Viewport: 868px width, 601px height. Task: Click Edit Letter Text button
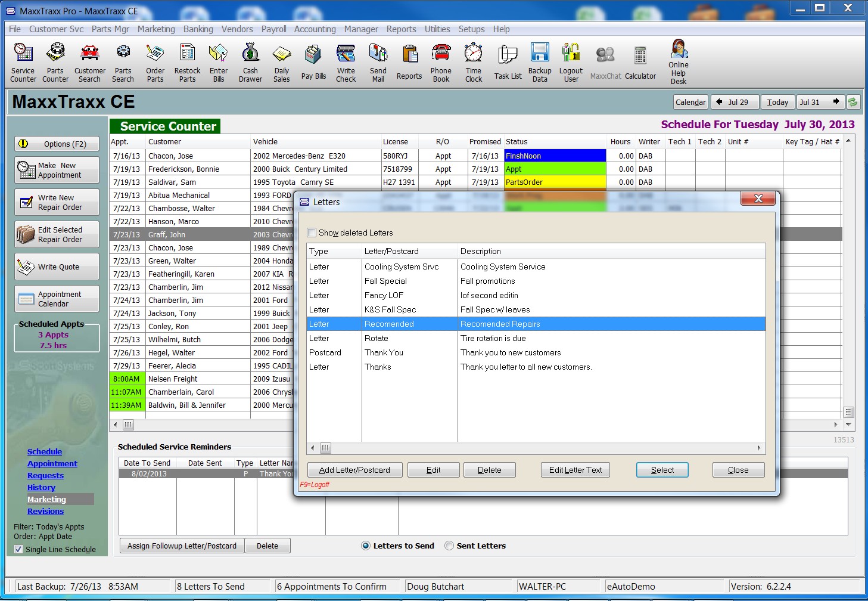tap(575, 470)
